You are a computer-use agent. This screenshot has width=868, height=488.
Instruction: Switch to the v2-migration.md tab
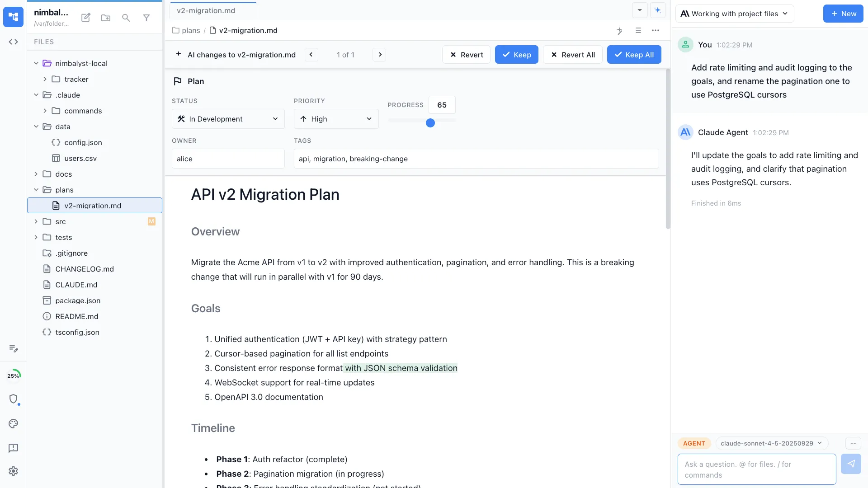pyautogui.click(x=206, y=10)
